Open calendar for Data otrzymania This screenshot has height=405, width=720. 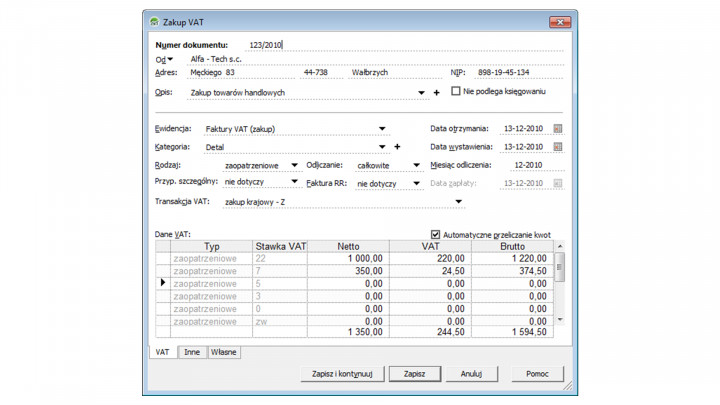tap(557, 129)
